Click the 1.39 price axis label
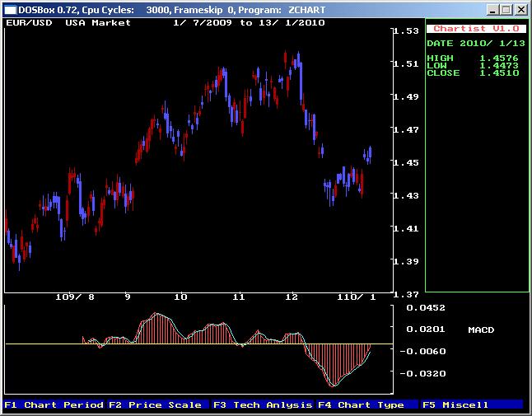 406,261
